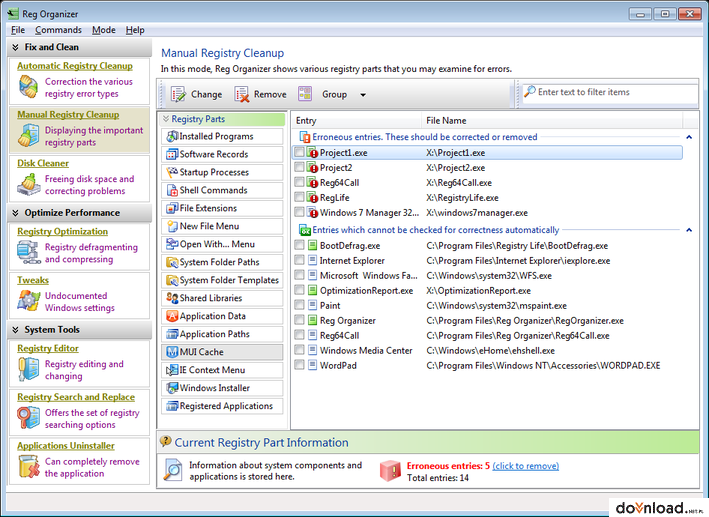Open the Commands menu
Image resolution: width=709 pixels, height=517 pixels.
pos(58,30)
